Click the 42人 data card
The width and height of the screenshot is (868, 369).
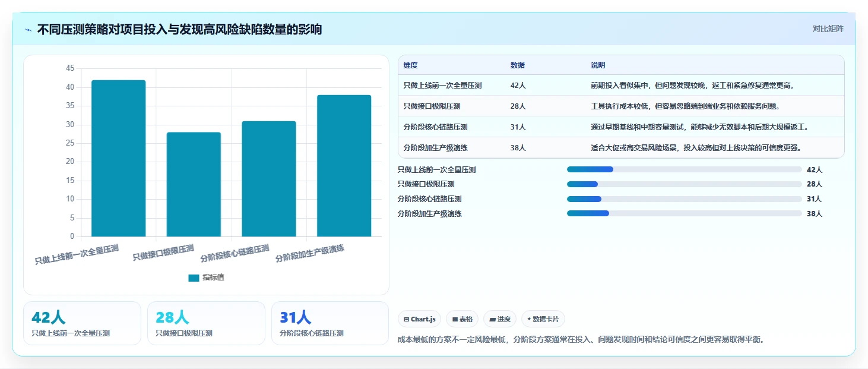click(x=82, y=323)
